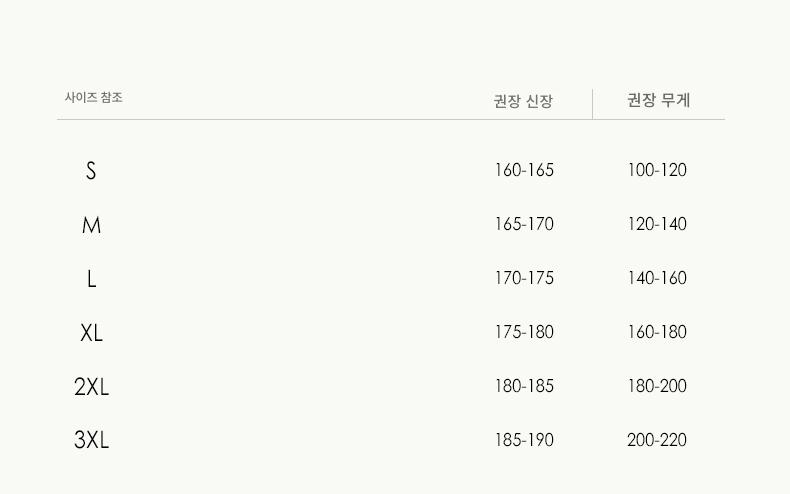
Task: Select the M size row label
Action: tap(91, 226)
